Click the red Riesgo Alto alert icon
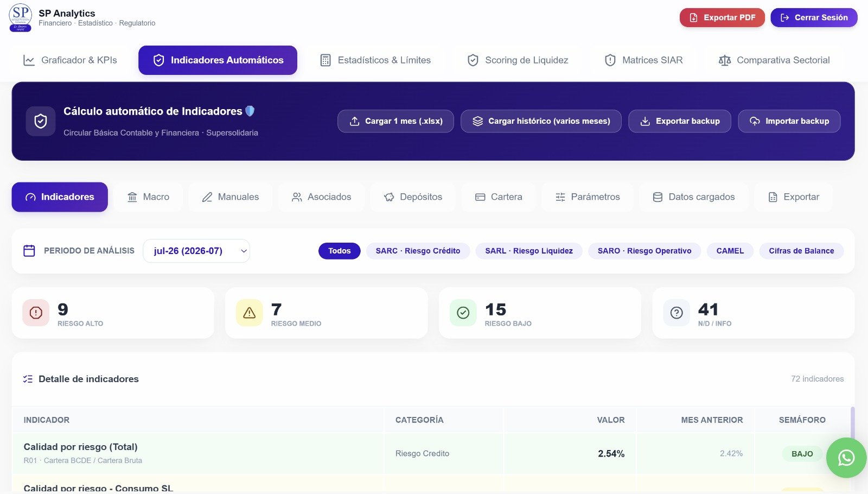868x494 pixels. coord(36,313)
